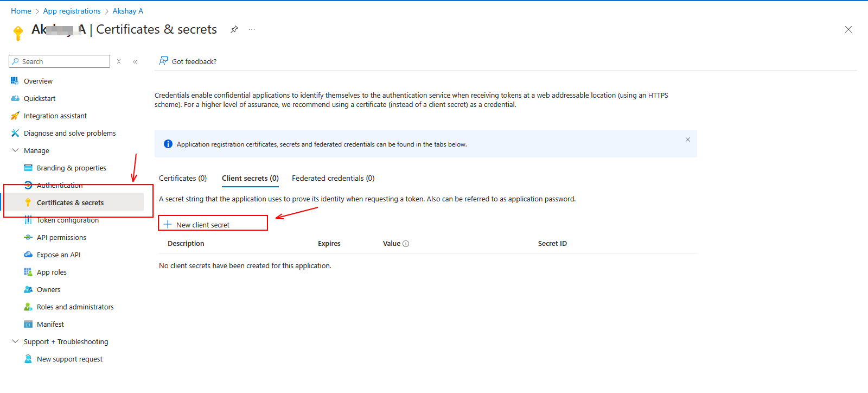Image resolution: width=868 pixels, height=393 pixels.
Task: Click the API permissions icon
Action: click(x=28, y=237)
